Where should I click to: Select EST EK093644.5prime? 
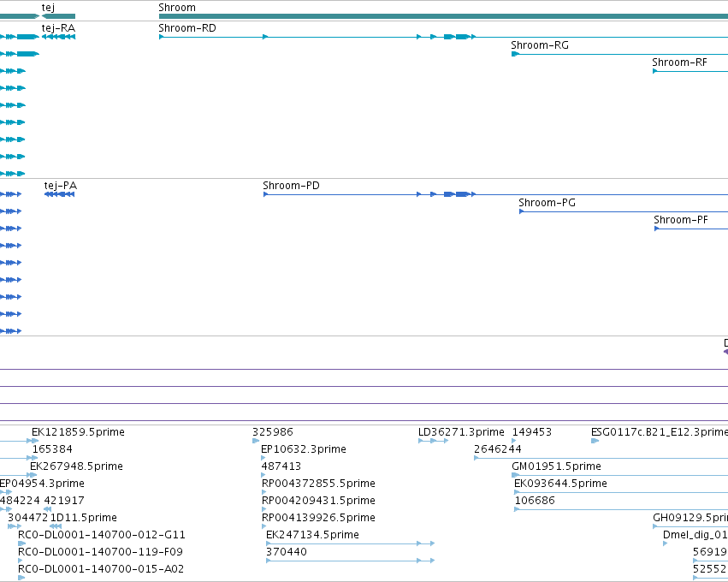pos(560,484)
